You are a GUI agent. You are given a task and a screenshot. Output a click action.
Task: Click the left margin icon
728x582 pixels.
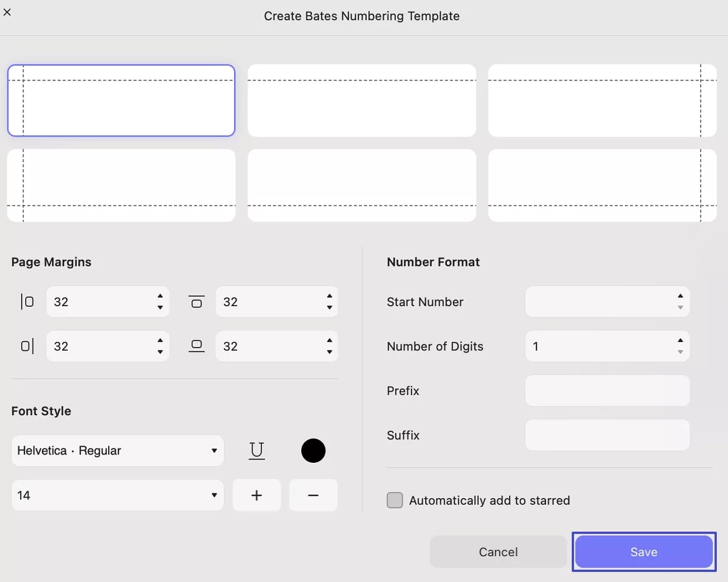coord(27,302)
